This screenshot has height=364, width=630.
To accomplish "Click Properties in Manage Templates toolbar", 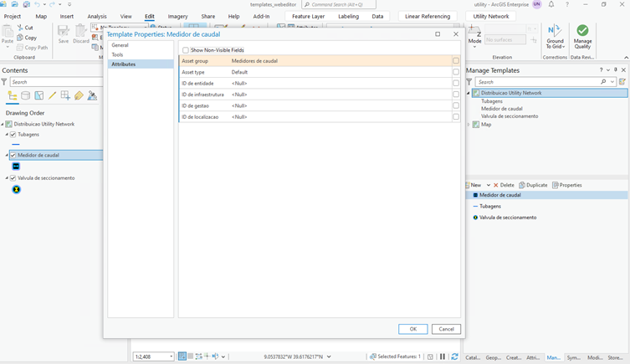I will coord(567,185).
